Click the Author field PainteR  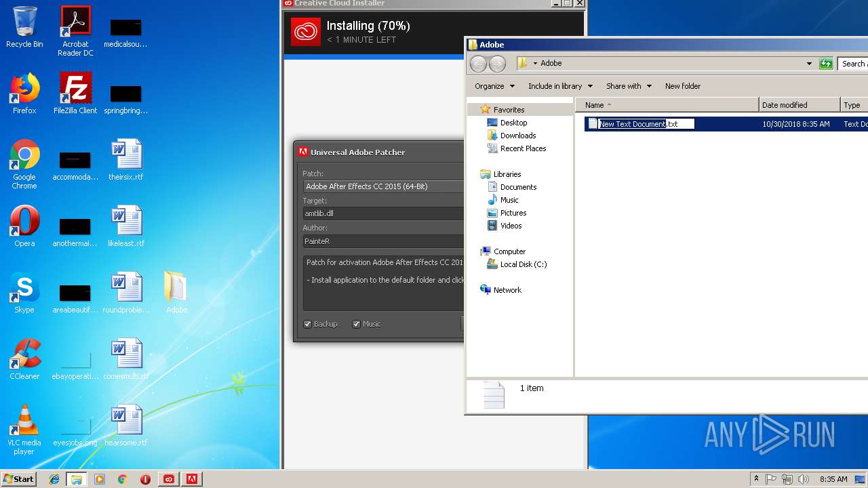coord(384,241)
